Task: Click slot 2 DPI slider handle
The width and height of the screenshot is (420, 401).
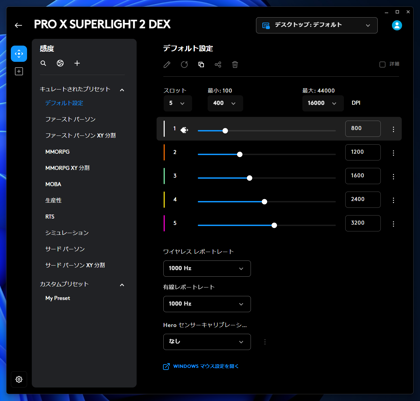Action: pyautogui.click(x=240, y=154)
